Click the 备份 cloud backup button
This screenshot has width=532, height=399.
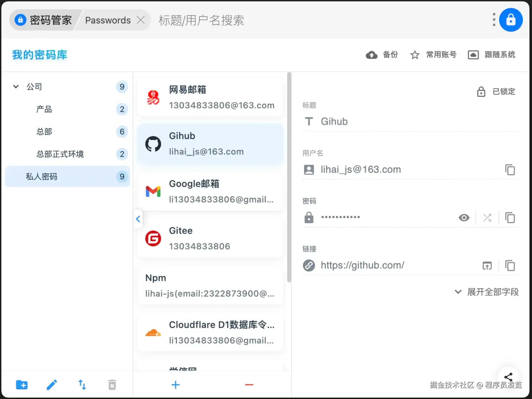[382, 55]
